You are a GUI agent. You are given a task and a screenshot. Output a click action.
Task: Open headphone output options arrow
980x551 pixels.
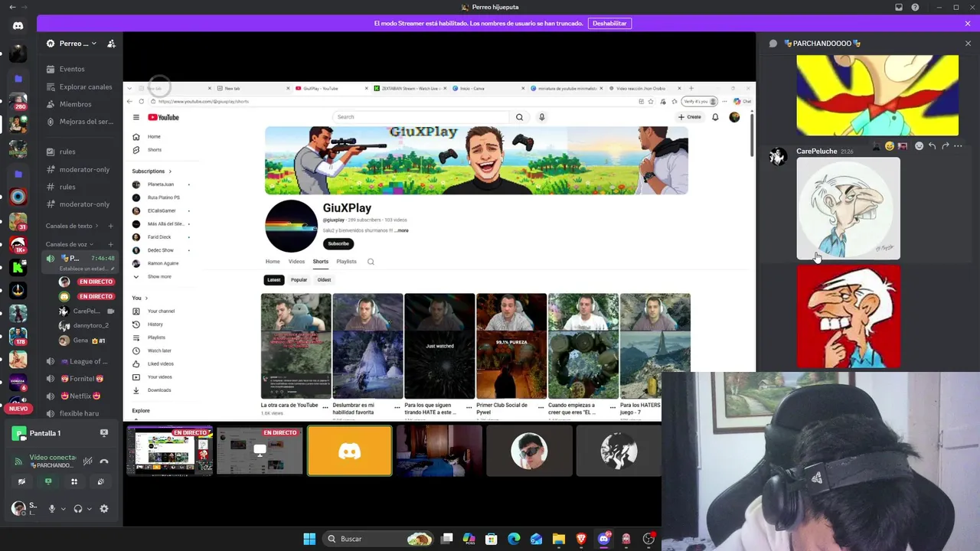pos(89,509)
